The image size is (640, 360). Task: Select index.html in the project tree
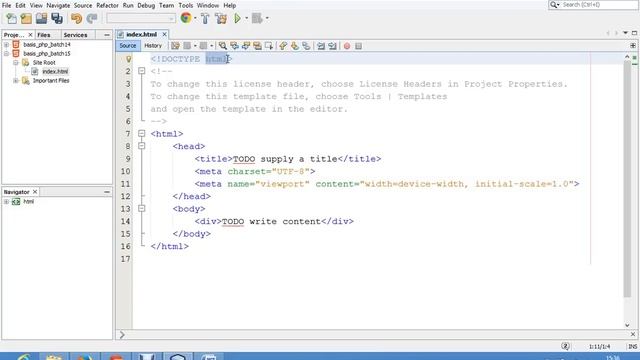[55, 71]
